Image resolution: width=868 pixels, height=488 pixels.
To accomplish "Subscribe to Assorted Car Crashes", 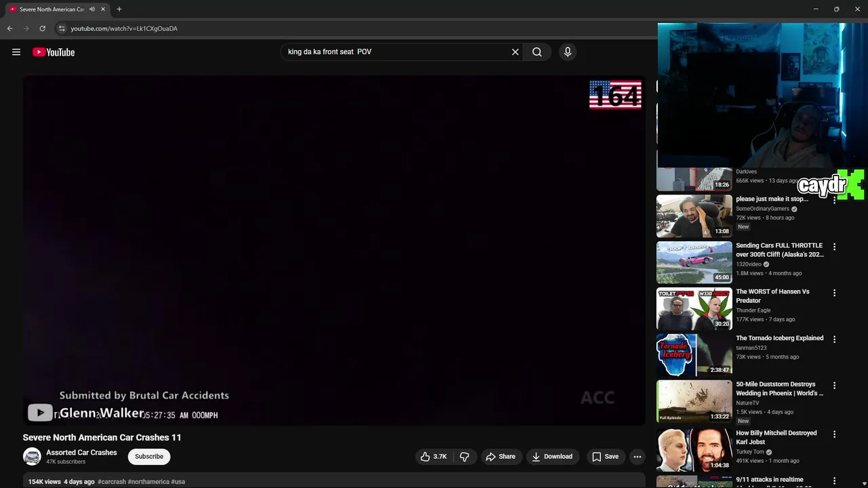I will (x=149, y=457).
